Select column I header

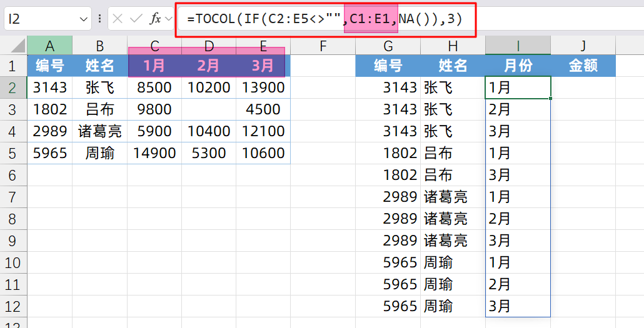click(x=518, y=46)
